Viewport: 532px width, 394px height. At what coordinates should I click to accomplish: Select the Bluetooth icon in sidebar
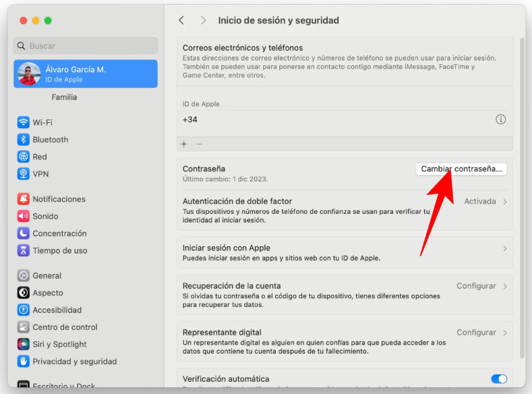click(x=24, y=140)
